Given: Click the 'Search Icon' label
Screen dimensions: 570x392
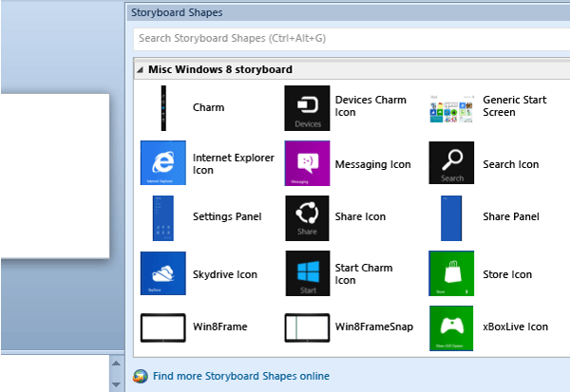Looking at the screenshot, I should [511, 164].
